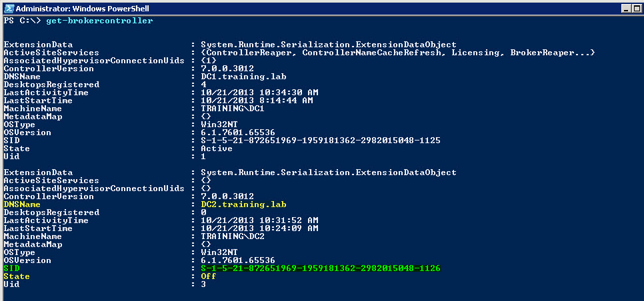Click the yellow State label

[17, 276]
